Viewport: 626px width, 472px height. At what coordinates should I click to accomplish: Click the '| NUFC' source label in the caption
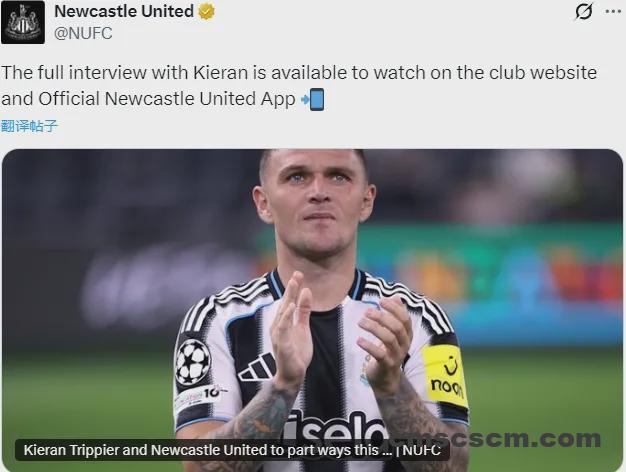click(x=418, y=450)
